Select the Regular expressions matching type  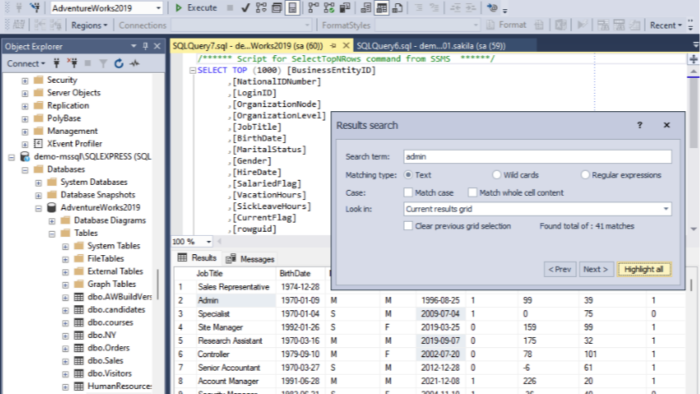click(585, 175)
